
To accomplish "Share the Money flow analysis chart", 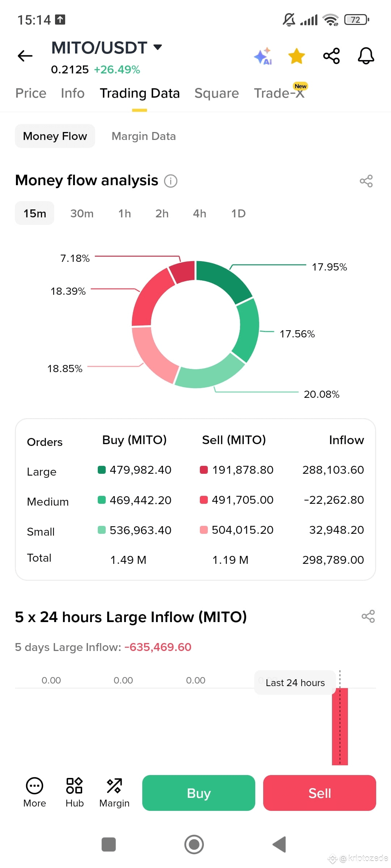I will click(366, 181).
